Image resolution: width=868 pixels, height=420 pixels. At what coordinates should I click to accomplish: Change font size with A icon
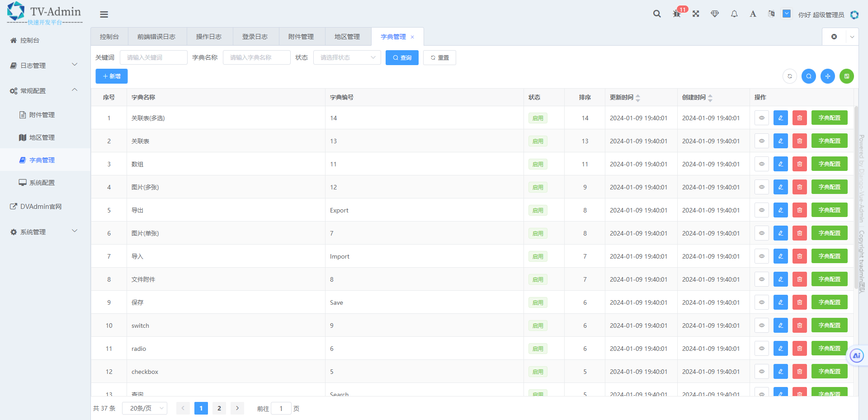(x=753, y=14)
